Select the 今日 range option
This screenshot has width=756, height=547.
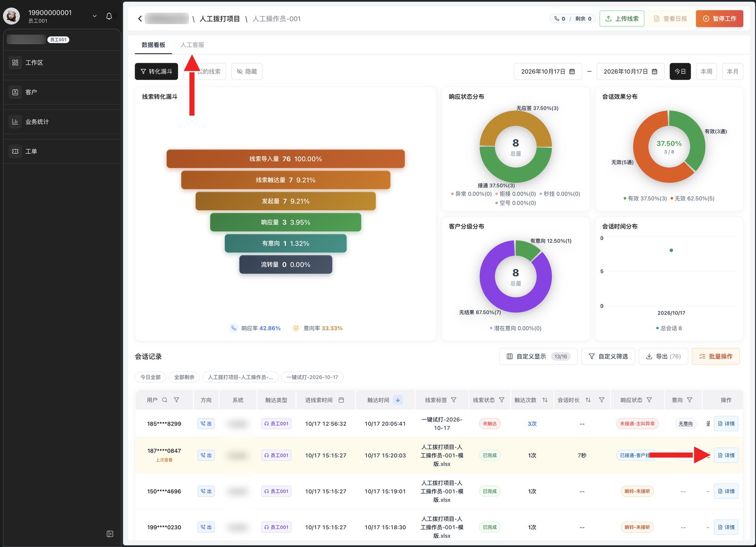click(680, 71)
